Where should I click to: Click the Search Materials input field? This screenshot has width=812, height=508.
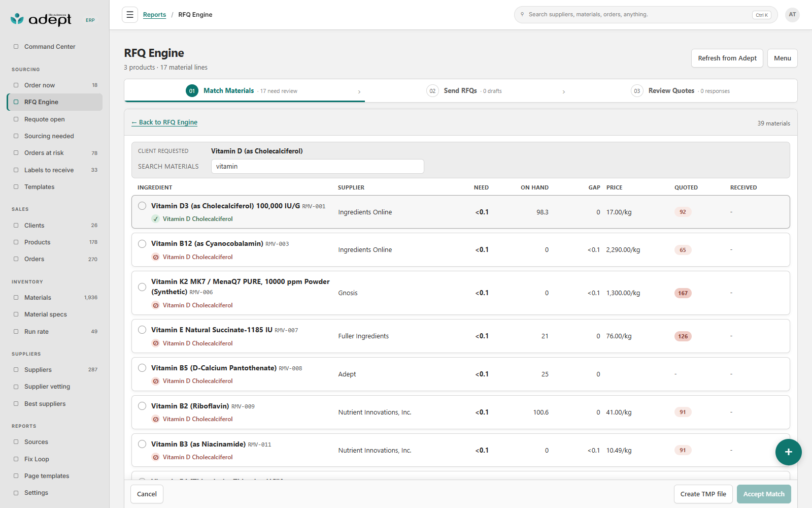point(318,167)
